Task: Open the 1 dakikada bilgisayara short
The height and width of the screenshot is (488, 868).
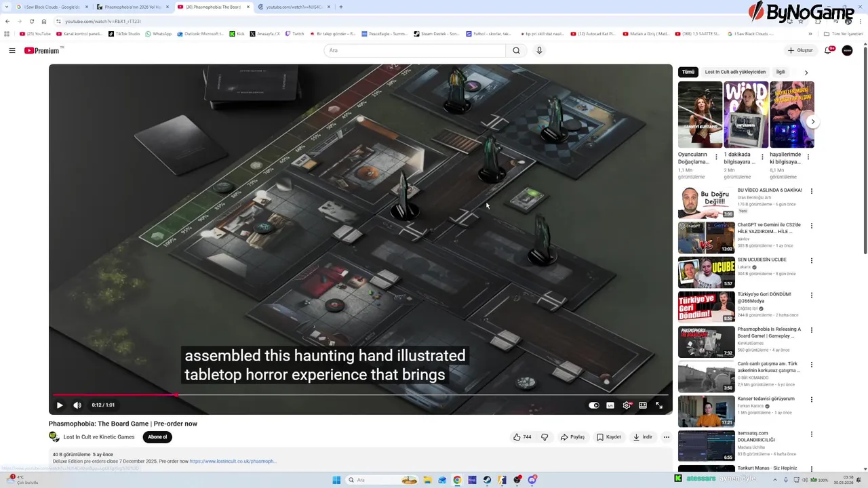Action: click(x=746, y=115)
